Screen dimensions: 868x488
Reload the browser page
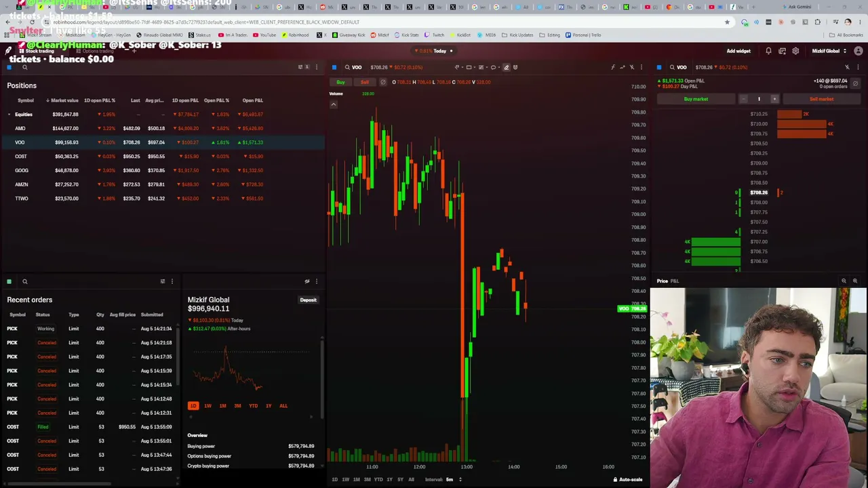pyautogui.click(x=32, y=22)
